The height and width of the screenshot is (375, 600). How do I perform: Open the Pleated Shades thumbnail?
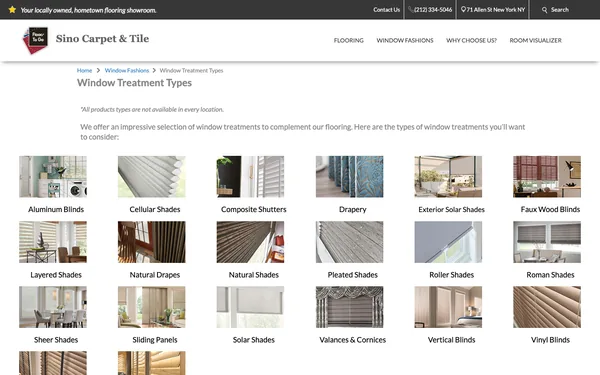tap(349, 242)
